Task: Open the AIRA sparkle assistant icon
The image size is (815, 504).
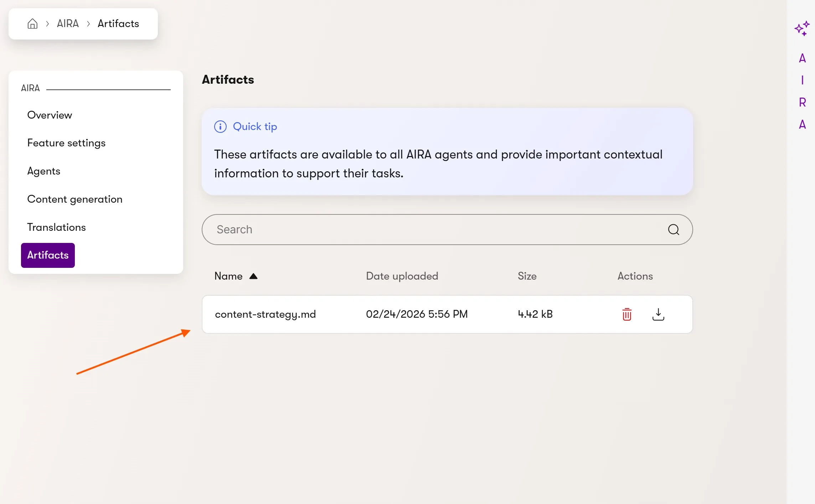Action: (x=802, y=28)
